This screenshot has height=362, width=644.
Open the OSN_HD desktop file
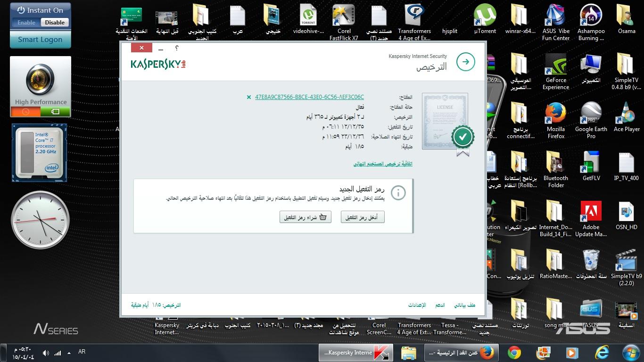click(627, 215)
